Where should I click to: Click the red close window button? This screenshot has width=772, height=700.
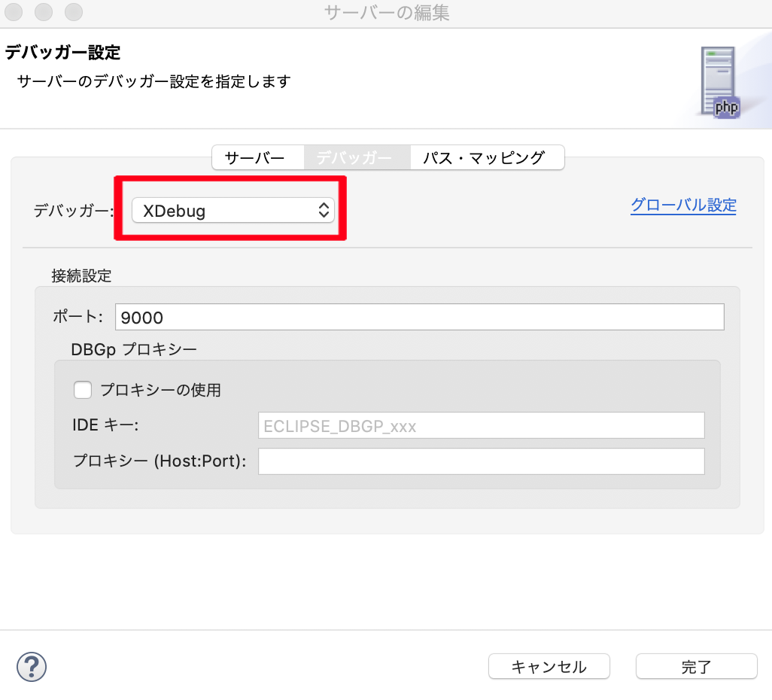click(x=14, y=12)
